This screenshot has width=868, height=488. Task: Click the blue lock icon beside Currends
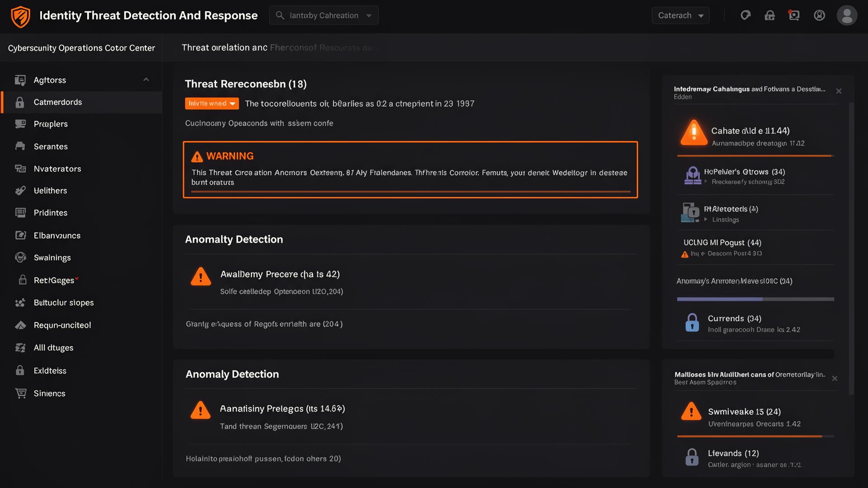tap(692, 323)
